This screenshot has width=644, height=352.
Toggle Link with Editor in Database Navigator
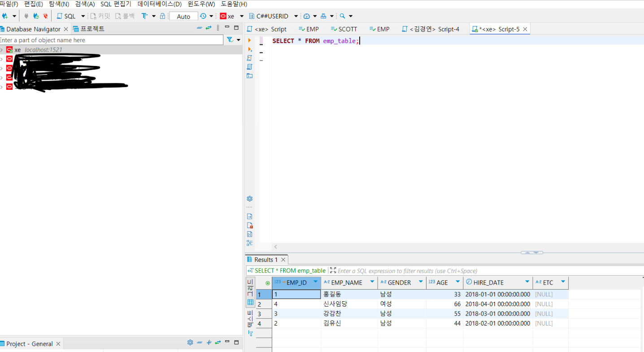(x=209, y=28)
